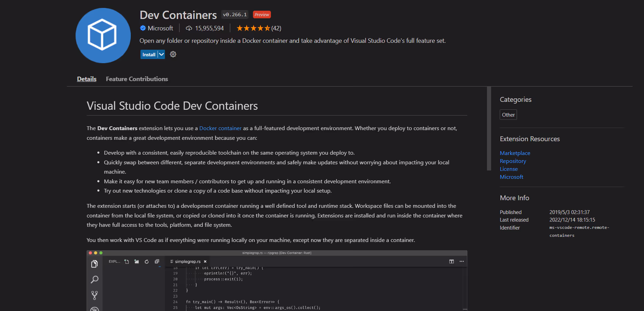Click the last released date 2022/12/14 18:15:15
This screenshot has height=311, width=644.
(572, 220)
